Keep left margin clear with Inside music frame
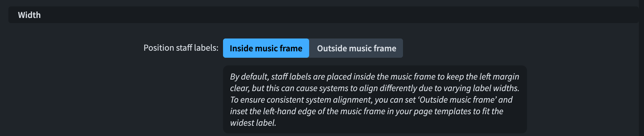Image resolution: width=644 pixels, height=136 pixels. click(266, 48)
